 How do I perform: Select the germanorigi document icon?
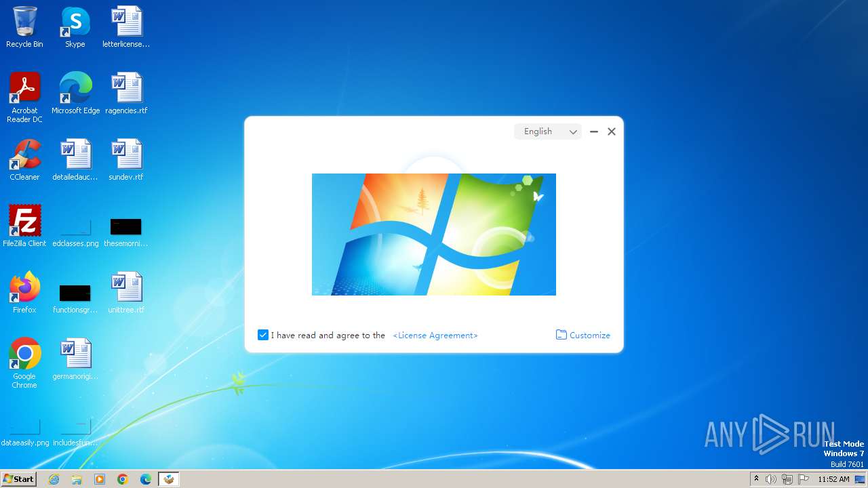(75, 359)
